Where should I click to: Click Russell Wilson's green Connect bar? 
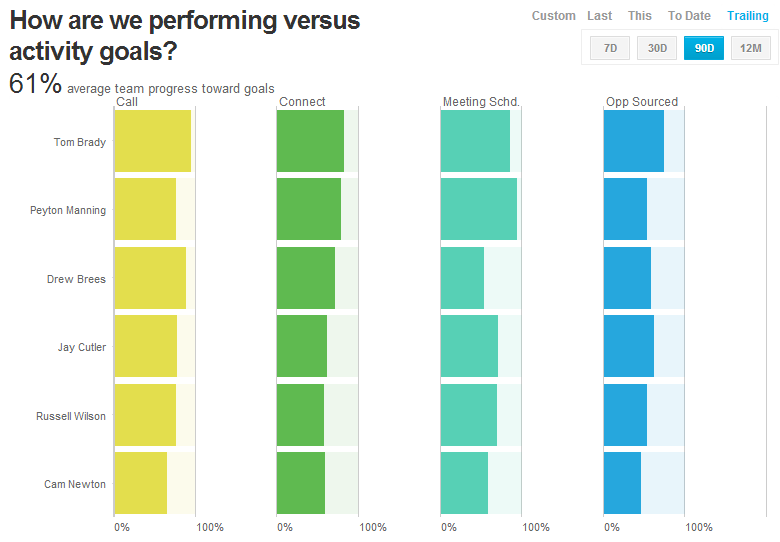tap(300, 415)
